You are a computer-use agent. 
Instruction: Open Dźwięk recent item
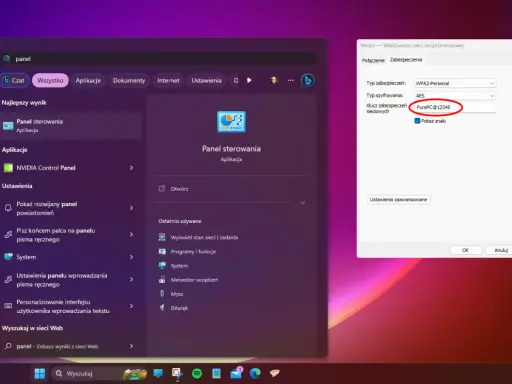click(173, 308)
